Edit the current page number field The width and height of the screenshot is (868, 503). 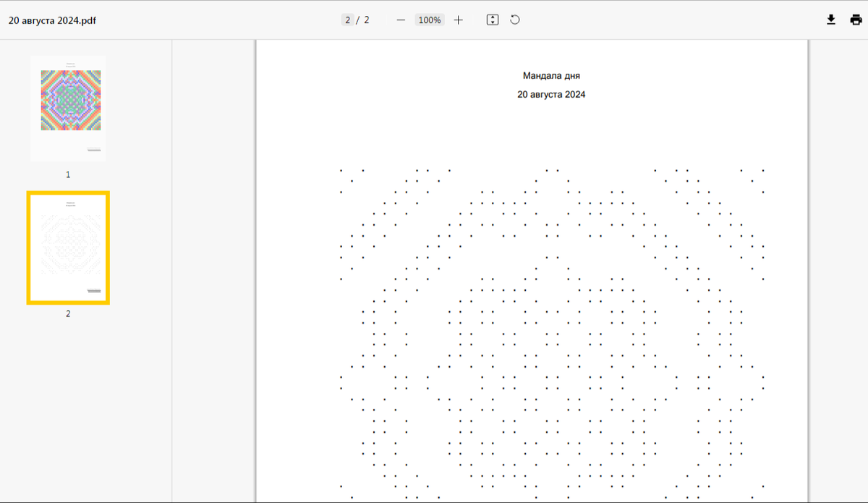[x=348, y=20]
